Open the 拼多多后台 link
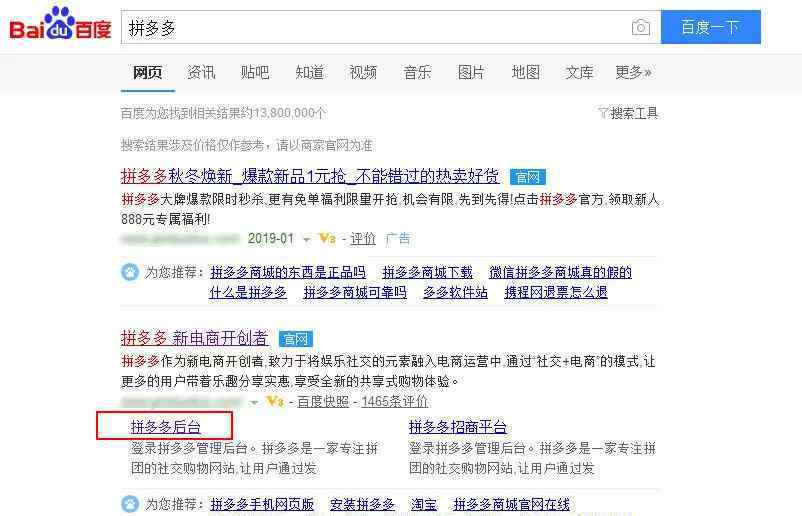Screen dimensions: 802x516 [x=166, y=427]
